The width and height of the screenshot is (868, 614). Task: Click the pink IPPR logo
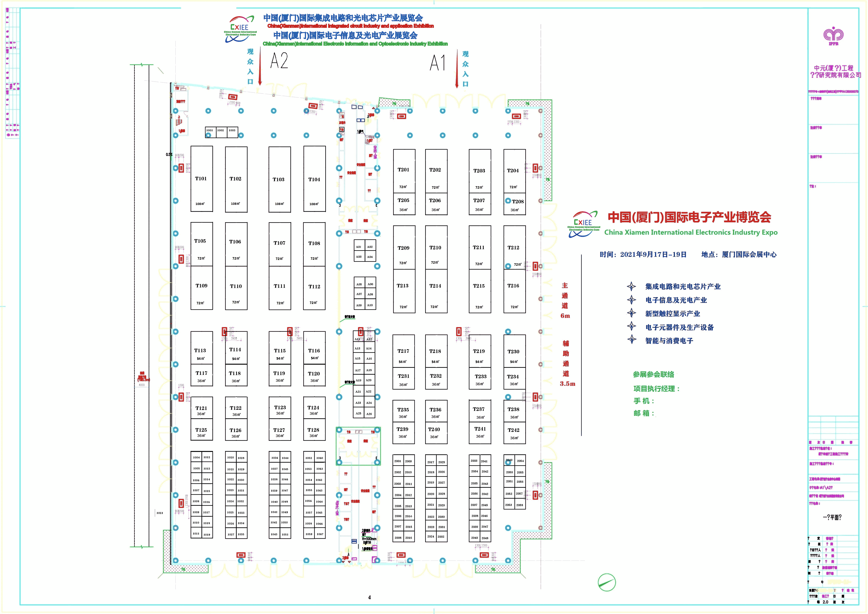tap(833, 36)
